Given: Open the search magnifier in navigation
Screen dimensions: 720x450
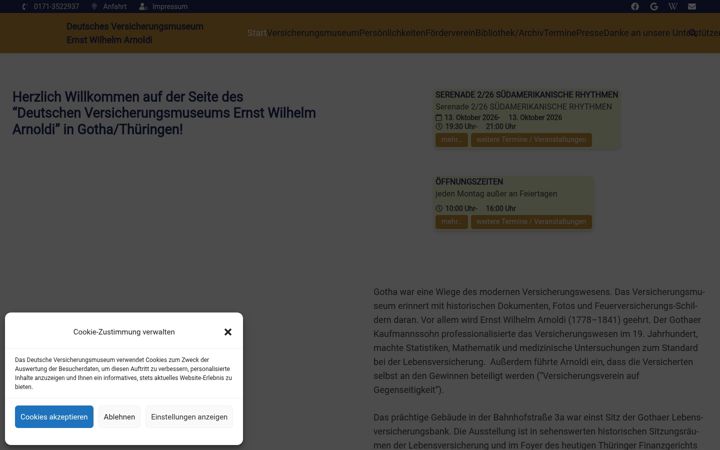Looking at the screenshot, I should 693,33.
